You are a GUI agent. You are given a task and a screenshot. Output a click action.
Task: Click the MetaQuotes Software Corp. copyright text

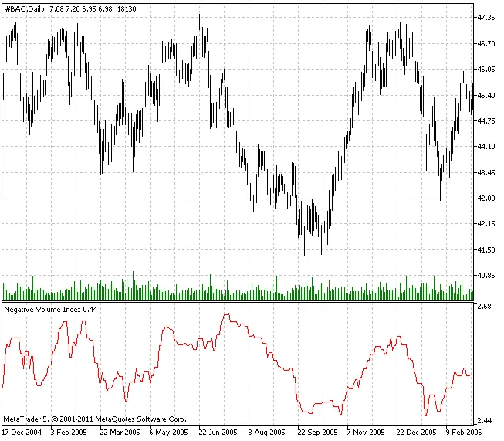(94, 419)
